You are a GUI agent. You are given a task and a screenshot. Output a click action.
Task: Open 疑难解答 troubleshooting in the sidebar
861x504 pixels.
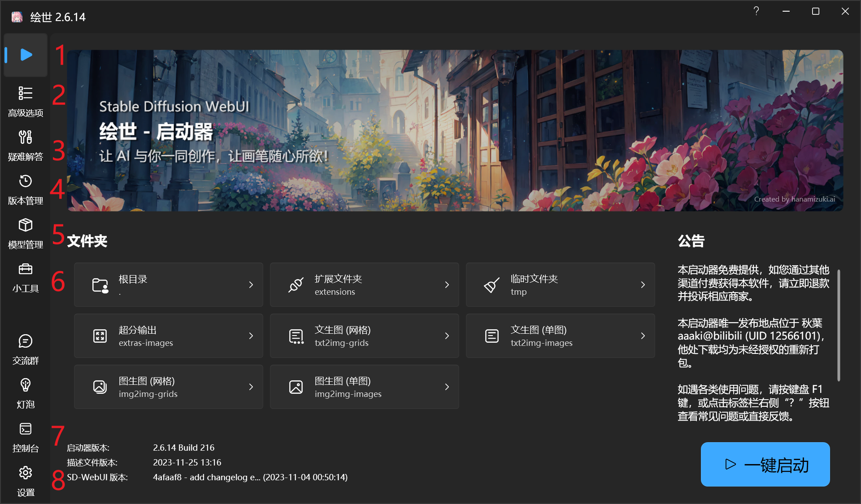coord(26,145)
